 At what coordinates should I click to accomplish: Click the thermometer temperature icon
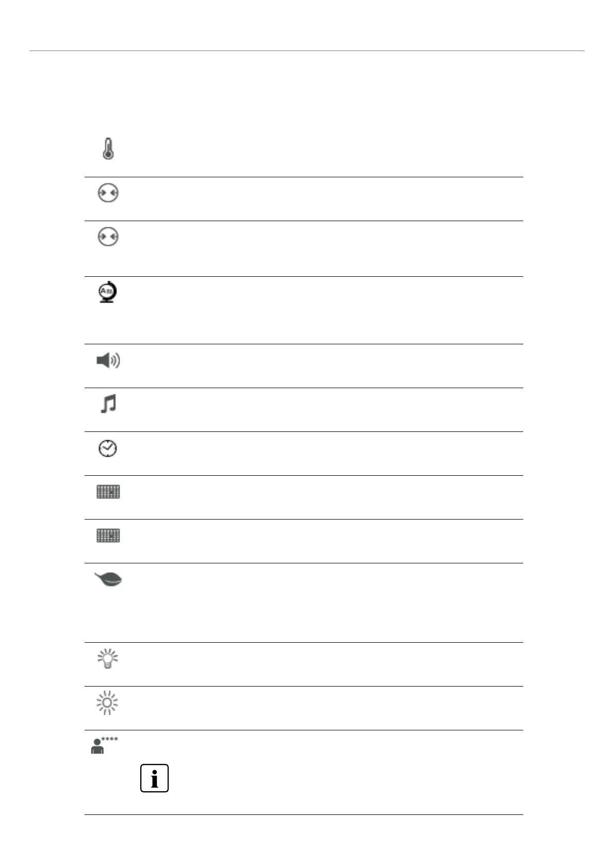pos(108,149)
